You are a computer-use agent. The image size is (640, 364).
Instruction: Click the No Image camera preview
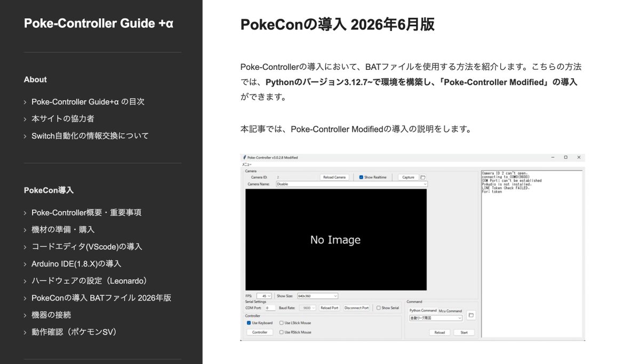click(x=336, y=240)
